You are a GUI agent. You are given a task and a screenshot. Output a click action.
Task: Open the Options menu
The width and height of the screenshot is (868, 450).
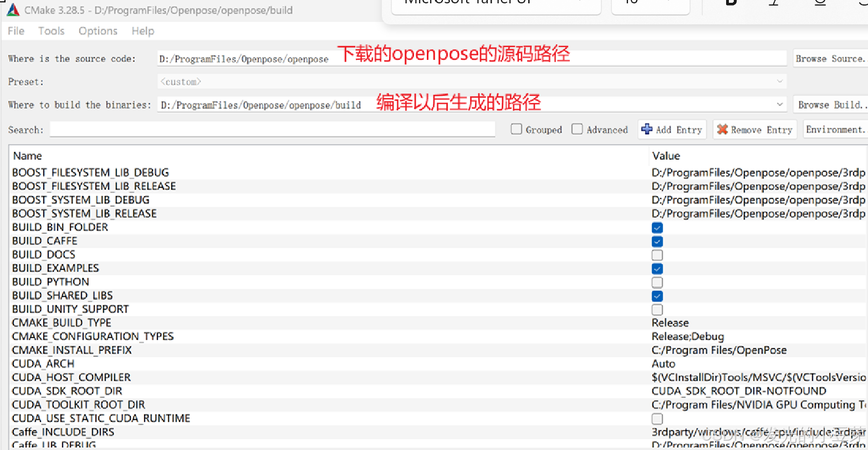(x=98, y=31)
